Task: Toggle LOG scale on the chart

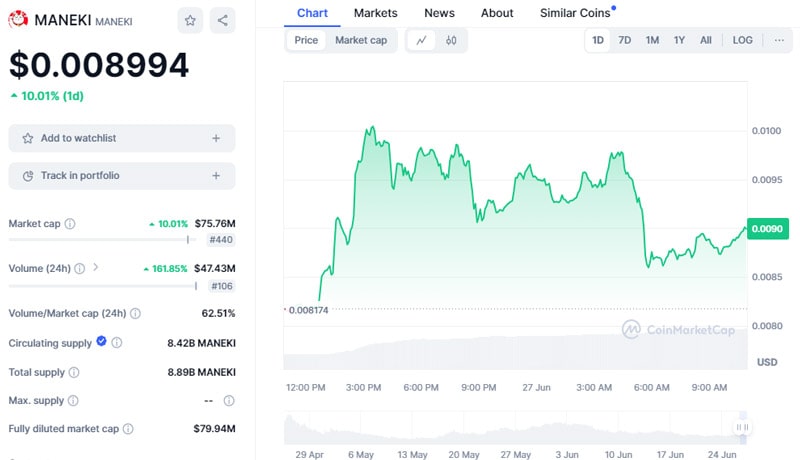Action: (742, 40)
